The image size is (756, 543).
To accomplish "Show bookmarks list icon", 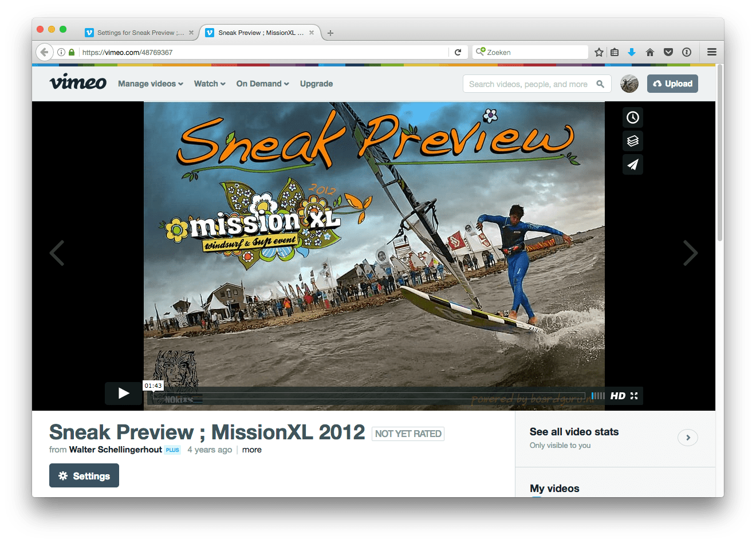I will [615, 52].
